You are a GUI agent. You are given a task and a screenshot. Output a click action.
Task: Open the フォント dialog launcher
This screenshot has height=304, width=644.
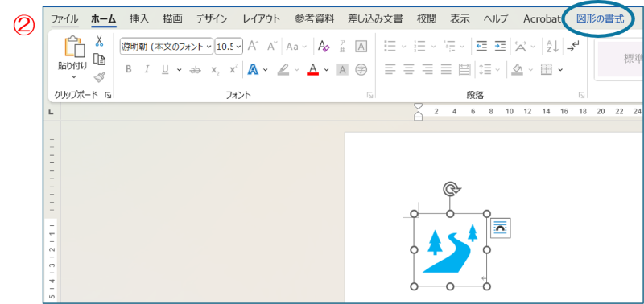click(x=370, y=95)
